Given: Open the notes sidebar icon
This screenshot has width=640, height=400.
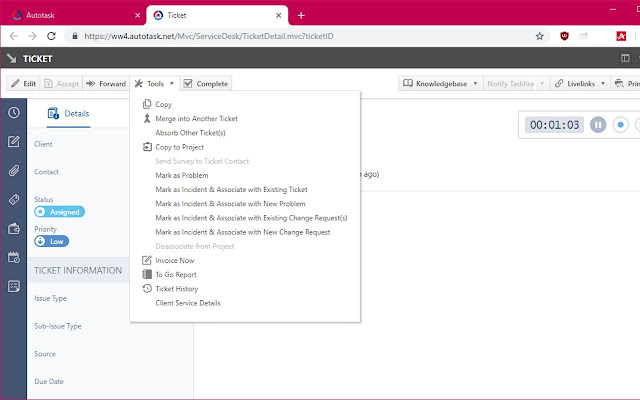Looking at the screenshot, I should click(x=14, y=142).
